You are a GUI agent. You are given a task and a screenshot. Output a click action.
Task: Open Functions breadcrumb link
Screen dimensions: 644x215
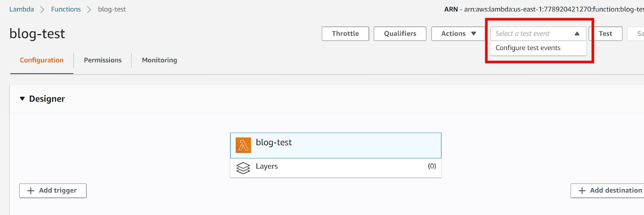pyautogui.click(x=66, y=9)
